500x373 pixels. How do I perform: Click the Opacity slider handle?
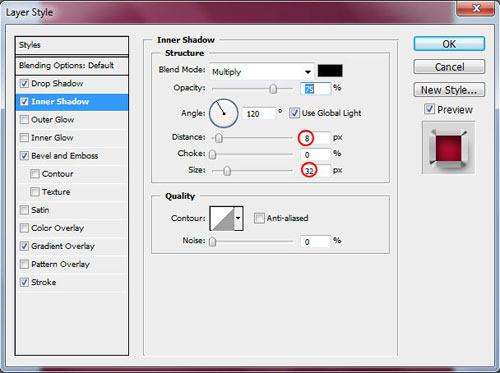273,89
